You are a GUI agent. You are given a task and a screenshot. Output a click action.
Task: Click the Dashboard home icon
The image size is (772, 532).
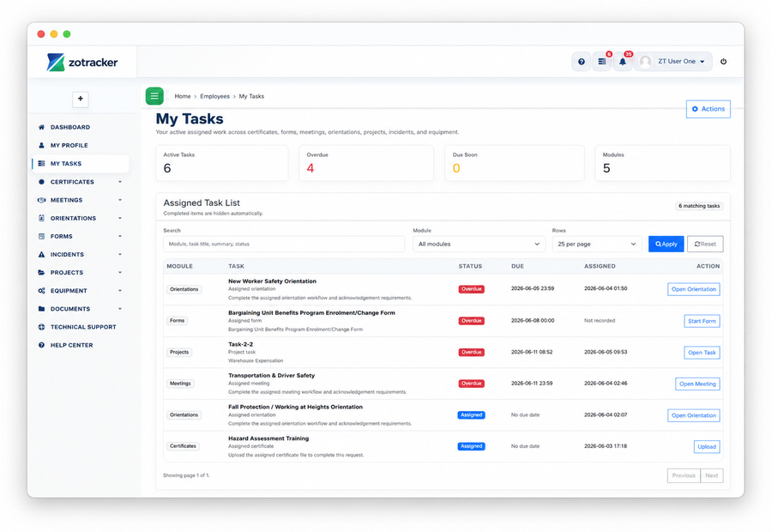tap(41, 127)
